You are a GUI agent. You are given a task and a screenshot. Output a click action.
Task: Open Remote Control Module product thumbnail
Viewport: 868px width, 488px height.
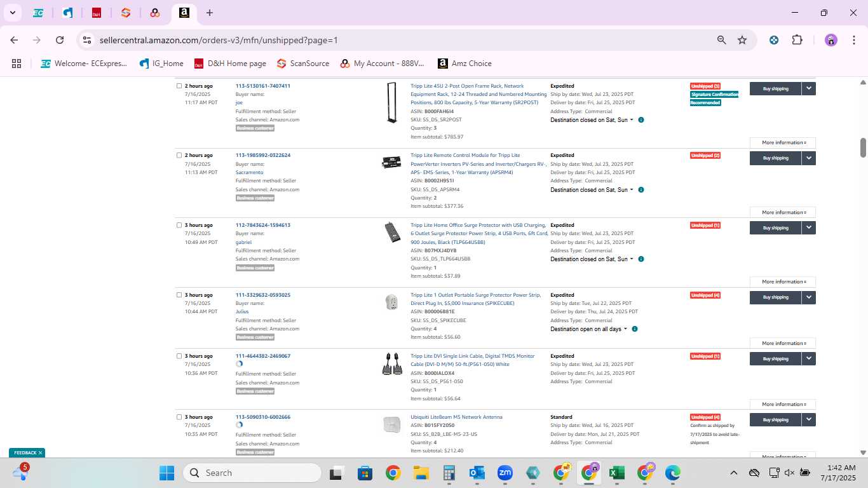pos(391,163)
